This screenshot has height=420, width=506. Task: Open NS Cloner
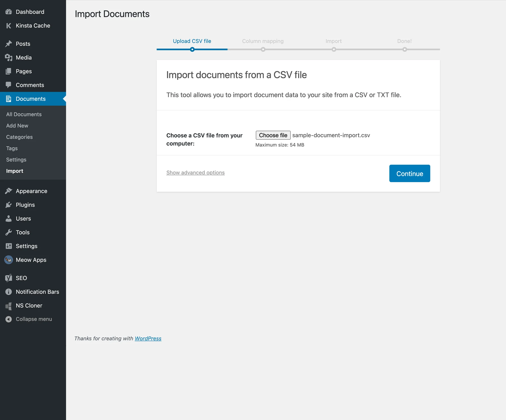(29, 305)
